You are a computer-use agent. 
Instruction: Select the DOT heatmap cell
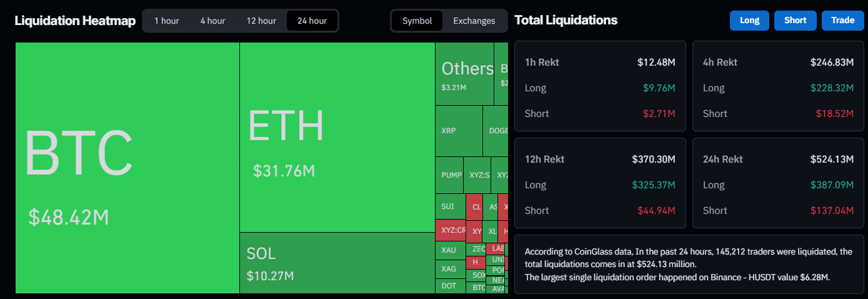coord(451,286)
